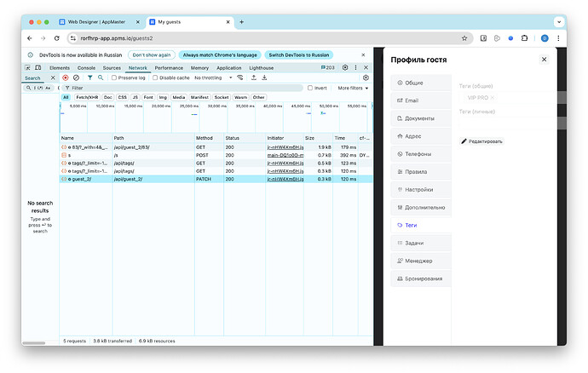The height and width of the screenshot is (373, 588).
Task: Open the Телефоны profile section
Action: [421, 154]
